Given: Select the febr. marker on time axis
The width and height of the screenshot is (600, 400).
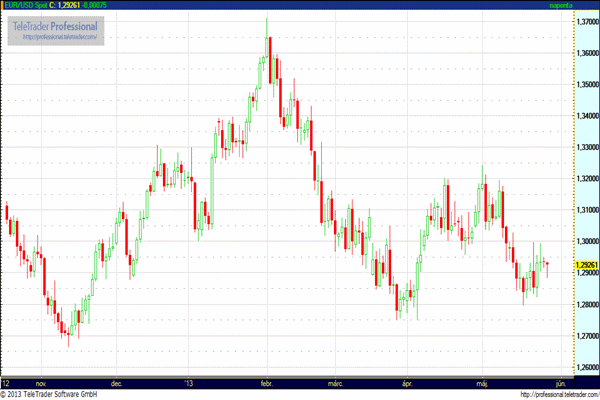Looking at the screenshot, I should point(267,383).
